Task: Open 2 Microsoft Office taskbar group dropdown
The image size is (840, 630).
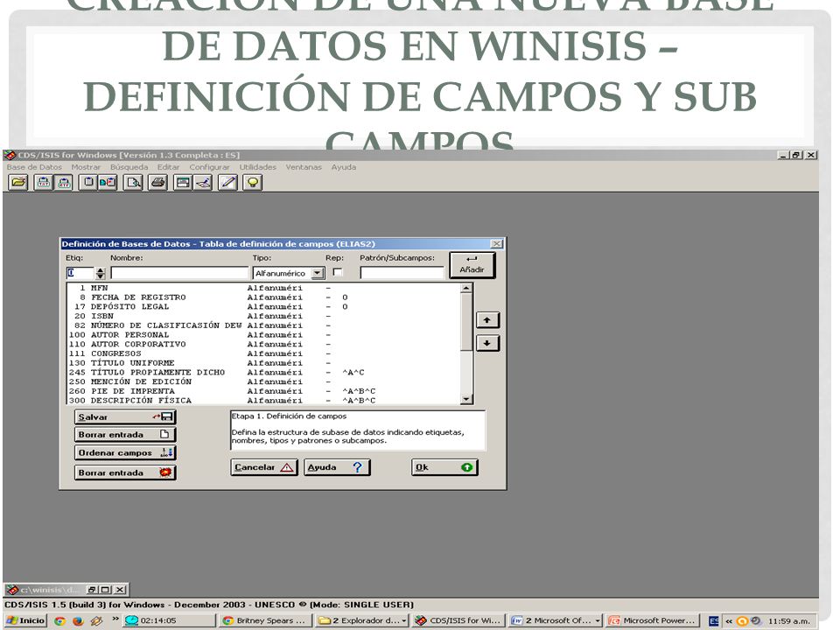Action: tap(598, 621)
